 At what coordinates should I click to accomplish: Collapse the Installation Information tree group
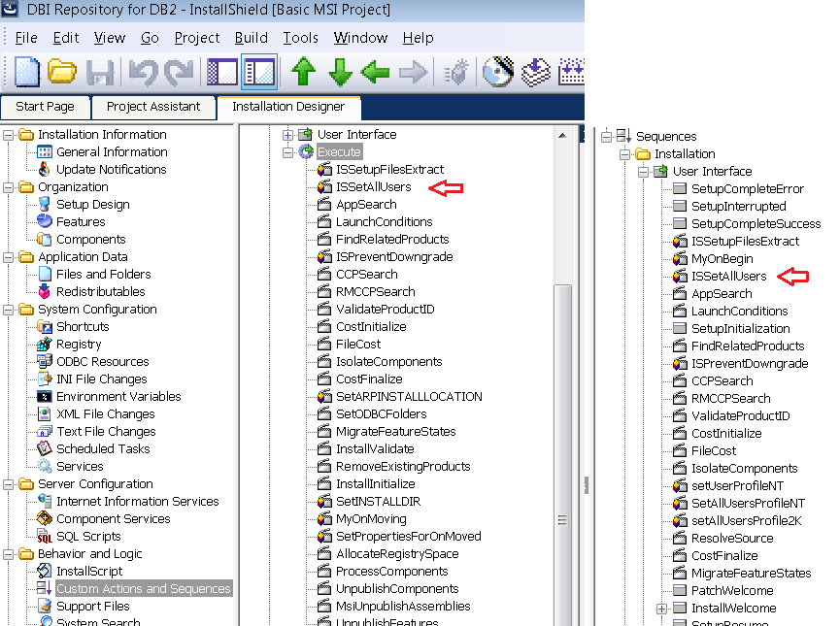(9, 135)
